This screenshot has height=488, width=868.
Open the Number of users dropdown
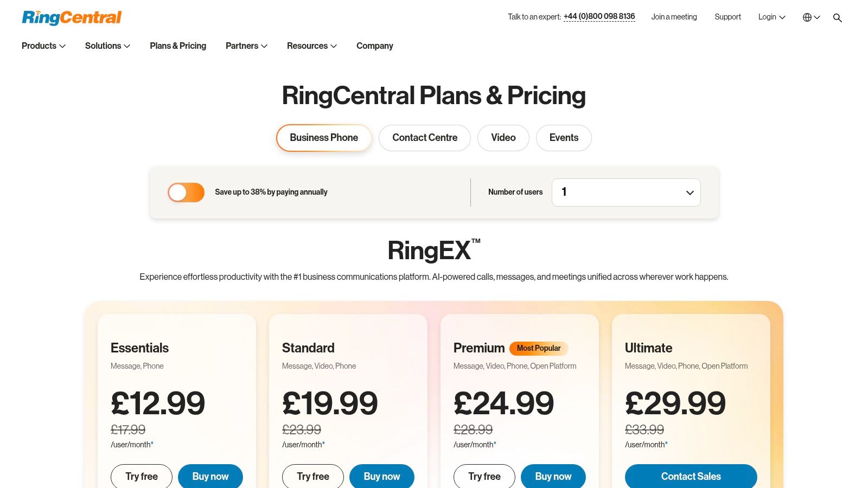pos(626,192)
